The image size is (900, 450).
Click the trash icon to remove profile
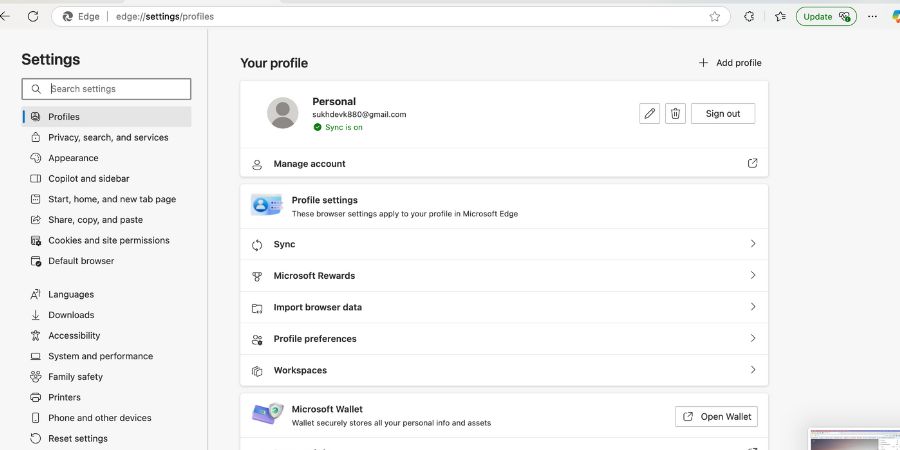tap(676, 114)
